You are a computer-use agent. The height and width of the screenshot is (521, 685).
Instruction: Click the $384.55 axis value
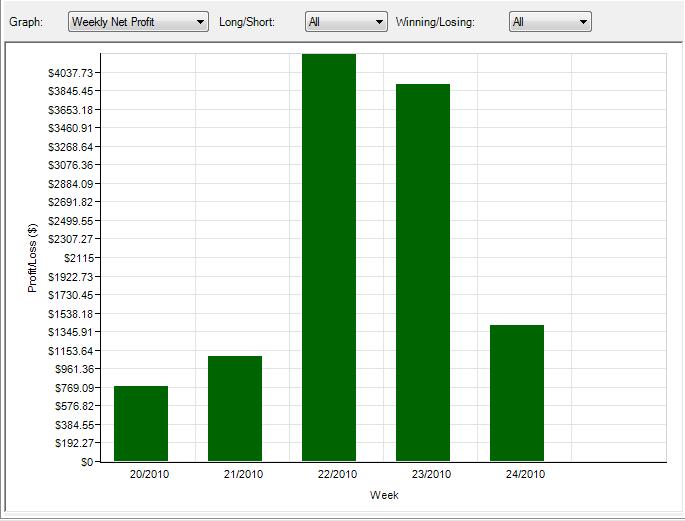pos(75,425)
